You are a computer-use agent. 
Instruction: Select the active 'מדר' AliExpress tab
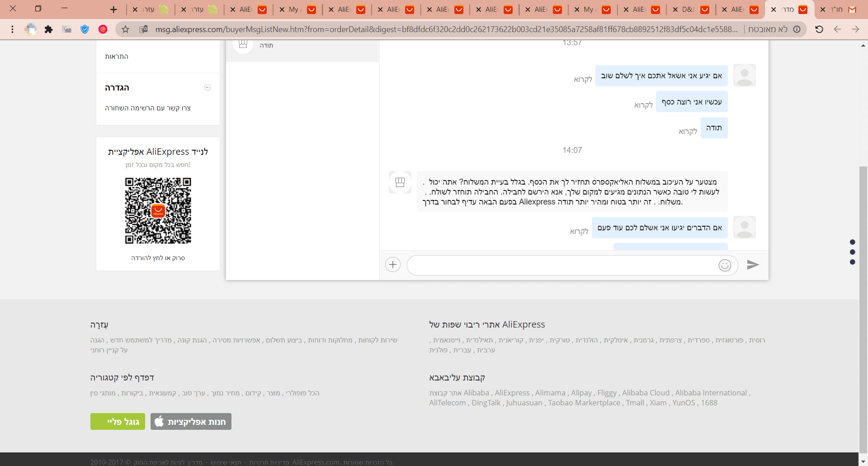790,10
